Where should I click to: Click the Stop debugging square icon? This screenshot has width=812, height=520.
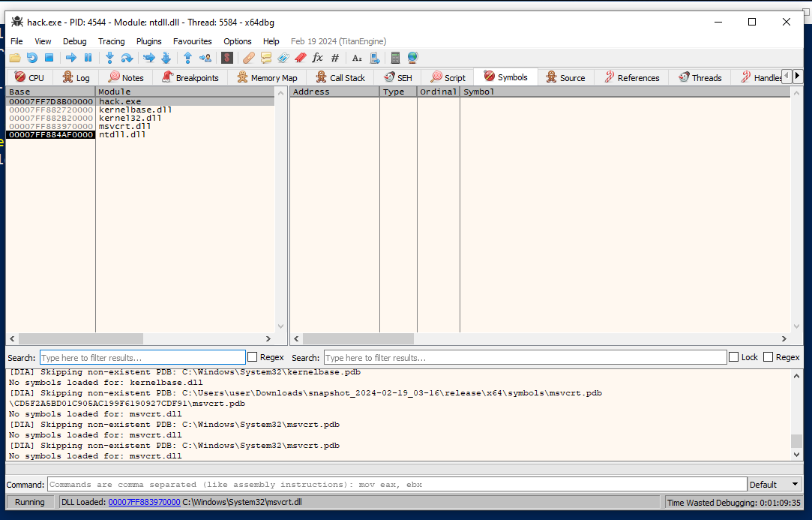(x=49, y=58)
